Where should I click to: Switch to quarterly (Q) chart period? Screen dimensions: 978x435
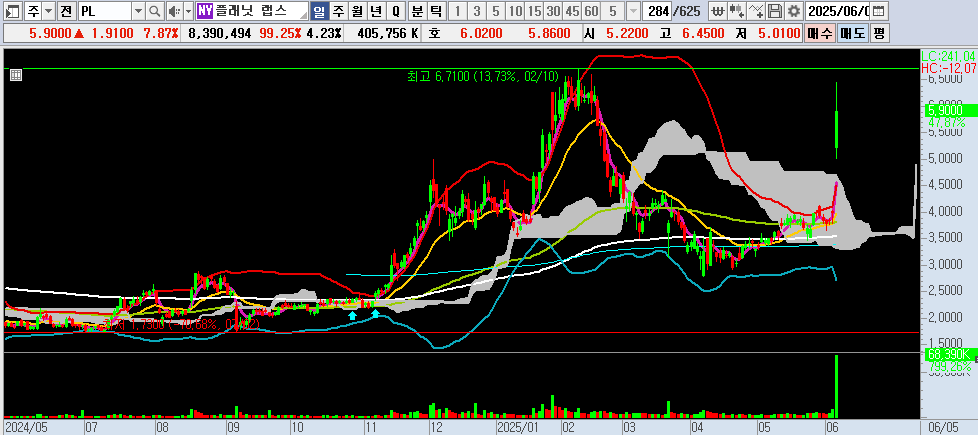click(x=395, y=11)
